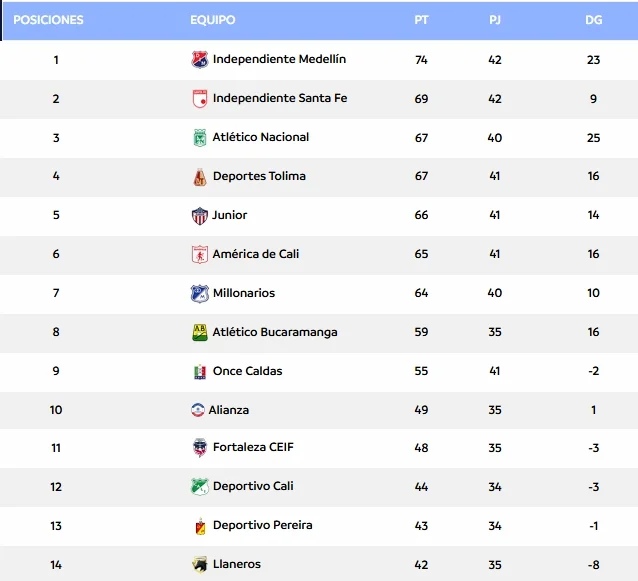Select the Deportivo Cali crest icon
Screen dimensions: 638x581
click(x=200, y=487)
